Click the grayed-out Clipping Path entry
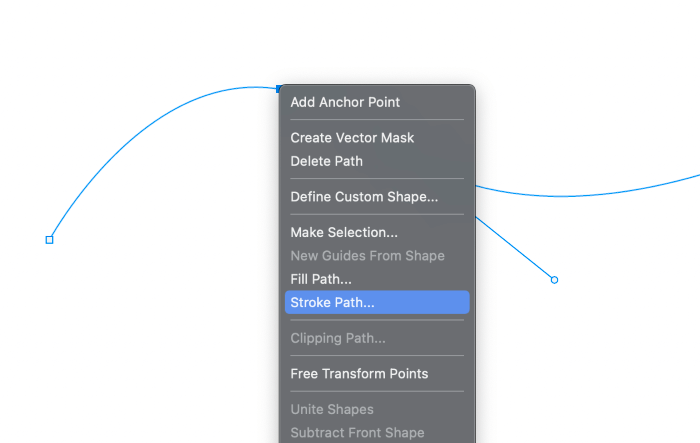The width and height of the screenshot is (700, 443). pyautogui.click(x=338, y=338)
